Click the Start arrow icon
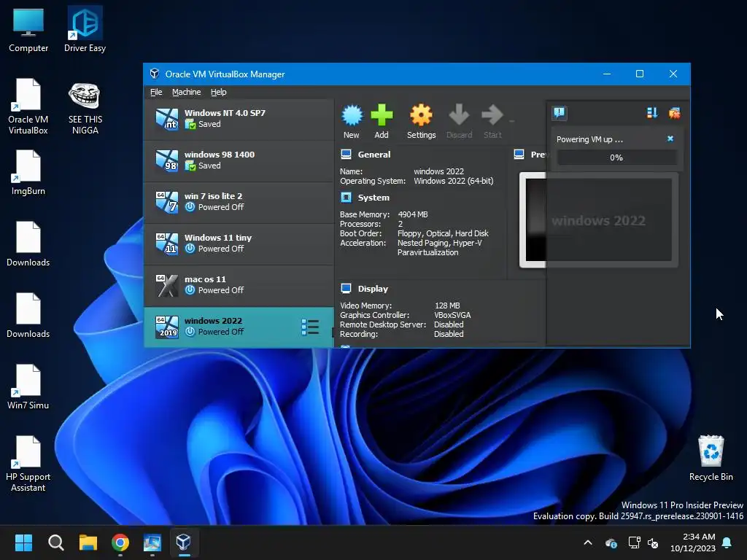Viewport: 747px width, 560px height. pyautogui.click(x=492, y=115)
